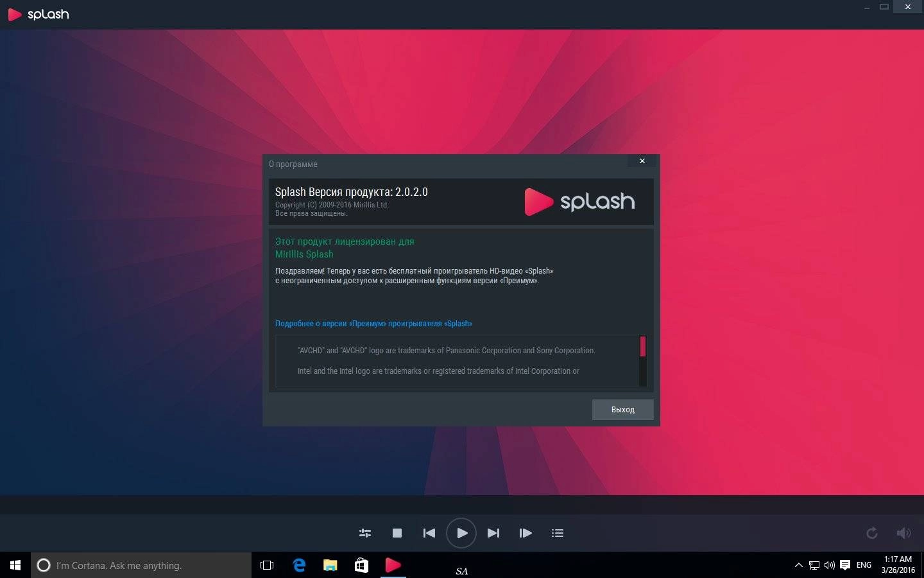
Task: Open File Explorer from the taskbar
Action: 330,565
